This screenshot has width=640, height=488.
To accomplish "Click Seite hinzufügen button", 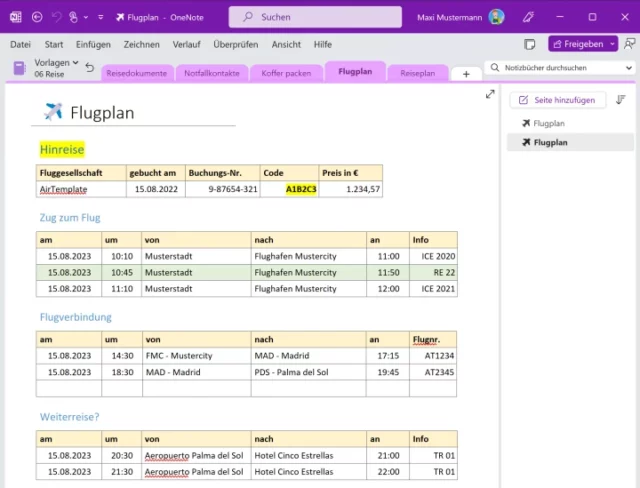I will pos(558,100).
